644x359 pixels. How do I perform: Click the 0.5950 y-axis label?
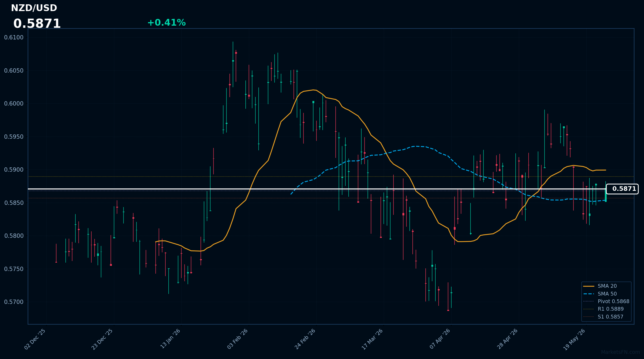[14, 137]
